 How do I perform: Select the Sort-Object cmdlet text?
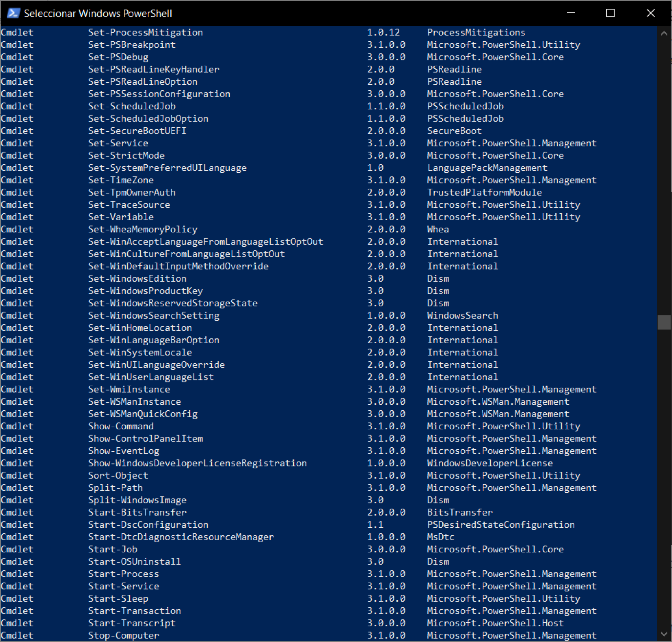click(x=118, y=475)
